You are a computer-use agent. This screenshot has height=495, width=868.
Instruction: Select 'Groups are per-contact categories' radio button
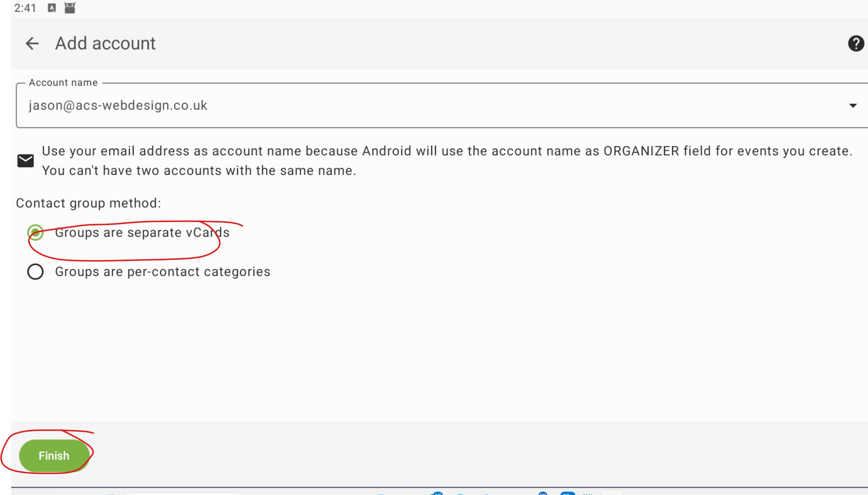pyautogui.click(x=35, y=272)
